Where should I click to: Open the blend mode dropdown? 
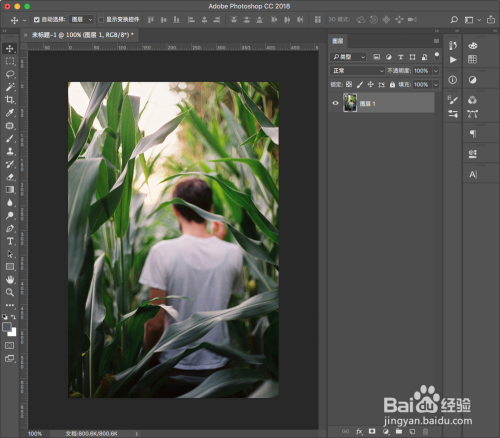(x=358, y=71)
